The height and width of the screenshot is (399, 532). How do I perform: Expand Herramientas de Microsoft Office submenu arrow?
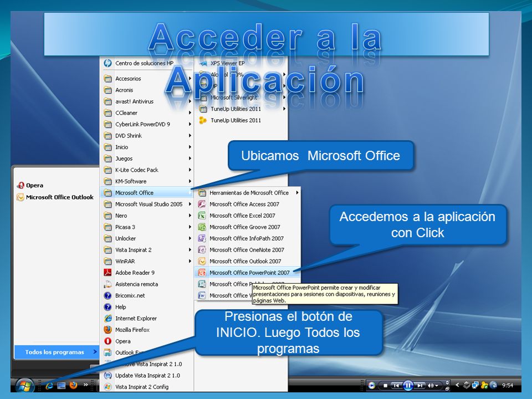pyautogui.click(x=297, y=193)
